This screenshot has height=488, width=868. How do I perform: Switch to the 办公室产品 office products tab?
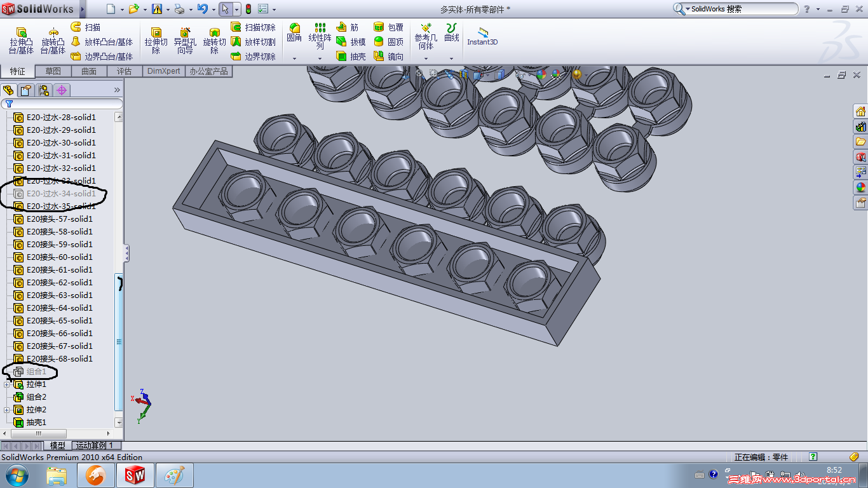click(208, 71)
